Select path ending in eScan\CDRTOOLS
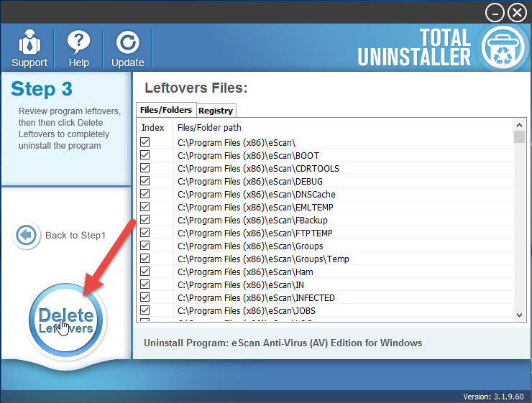Viewport: 532px width, 403px height. 258,168
